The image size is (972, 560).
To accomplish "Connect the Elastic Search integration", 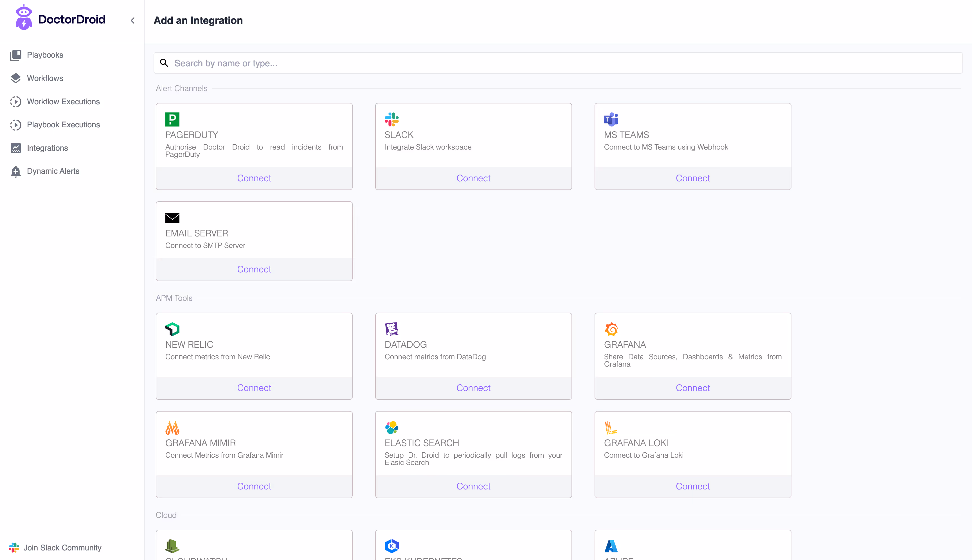I will [473, 486].
